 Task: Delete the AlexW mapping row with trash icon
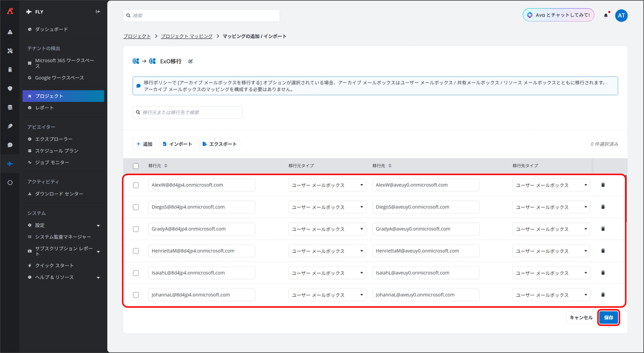click(603, 185)
